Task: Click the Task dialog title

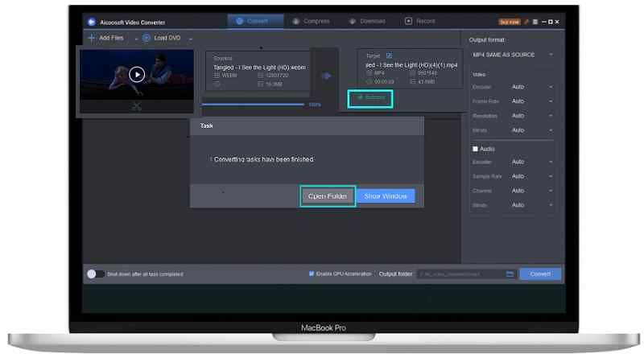Action: pyautogui.click(x=207, y=126)
